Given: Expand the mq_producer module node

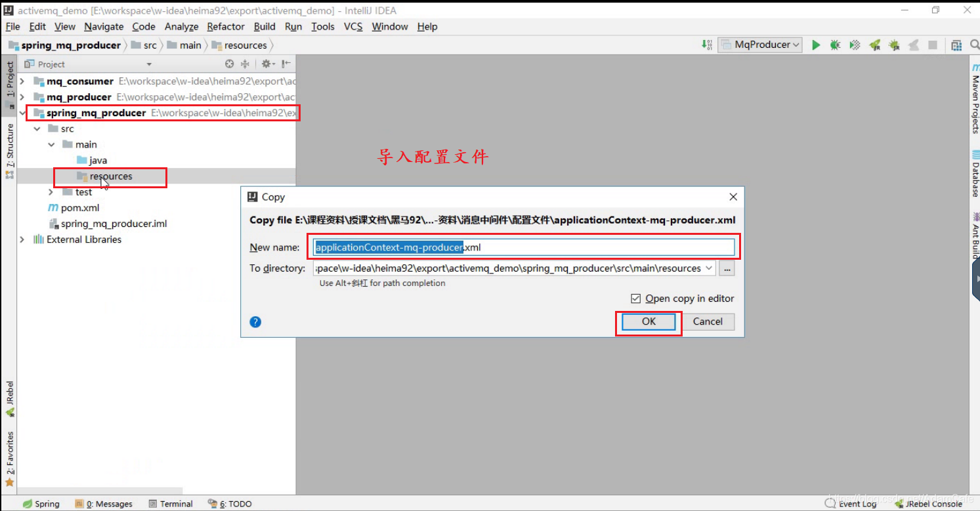Looking at the screenshot, I should pos(22,97).
